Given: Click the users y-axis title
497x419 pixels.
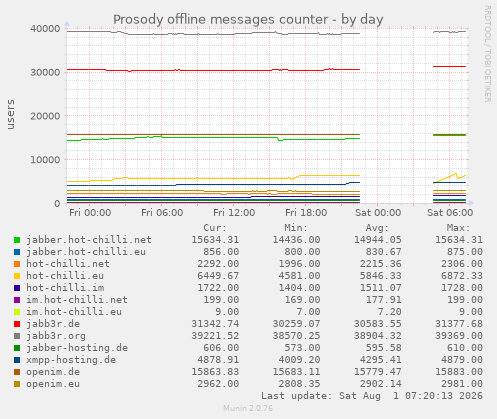Looking at the screenshot, I should pos(11,114).
